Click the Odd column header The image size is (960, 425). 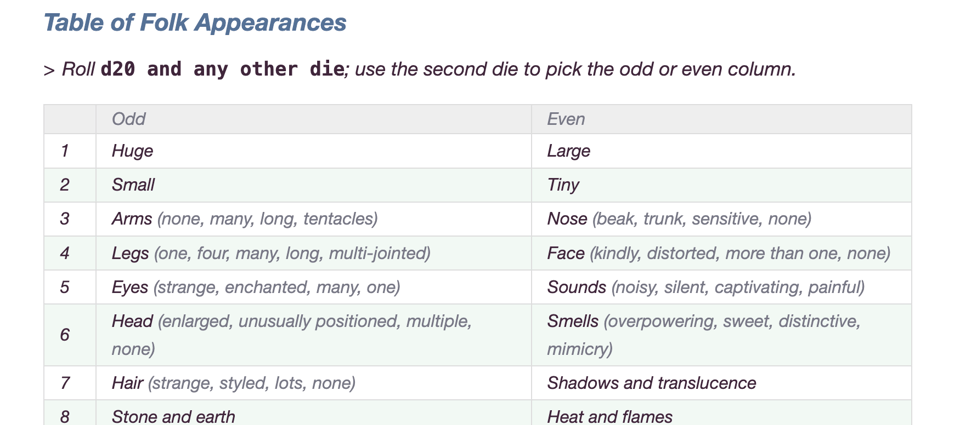(129, 119)
